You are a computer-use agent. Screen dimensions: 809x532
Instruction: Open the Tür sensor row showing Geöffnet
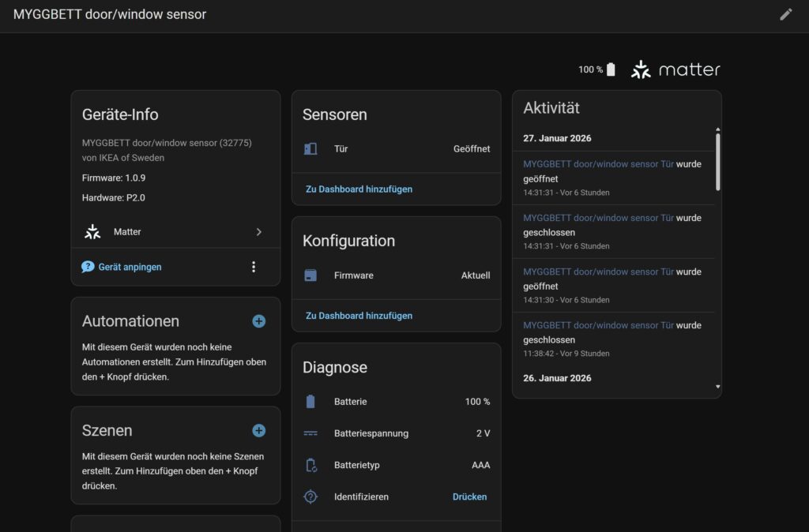click(396, 148)
